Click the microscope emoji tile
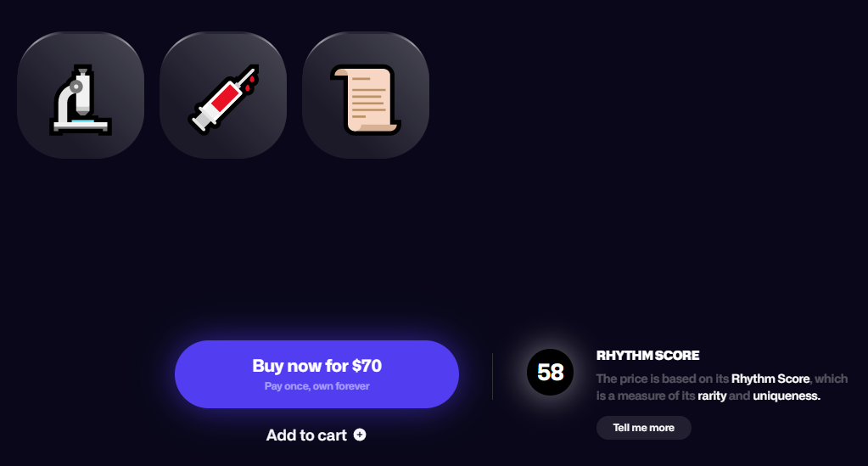Viewport: 868px width, 466px height. pos(81,95)
